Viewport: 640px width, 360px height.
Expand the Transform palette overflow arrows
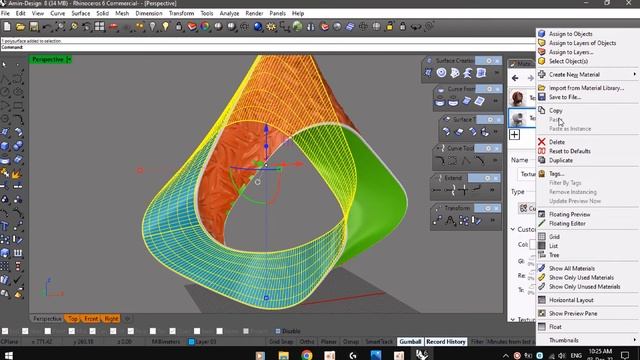pyautogui.click(x=493, y=220)
